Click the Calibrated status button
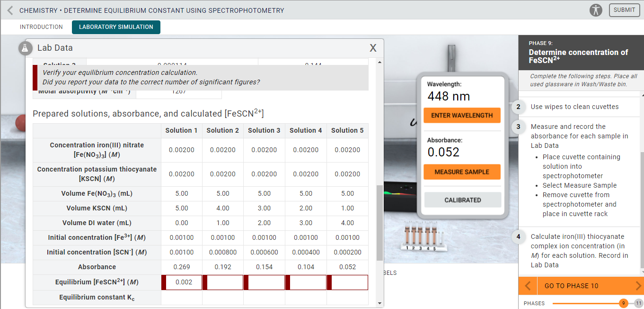Screen dimensions: 644x309 [x=463, y=200]
